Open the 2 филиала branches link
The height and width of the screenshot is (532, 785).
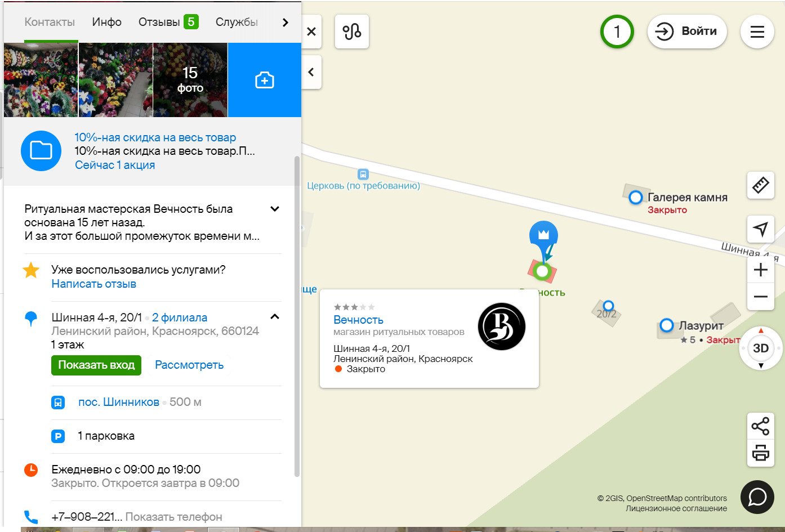pos(180,318)
